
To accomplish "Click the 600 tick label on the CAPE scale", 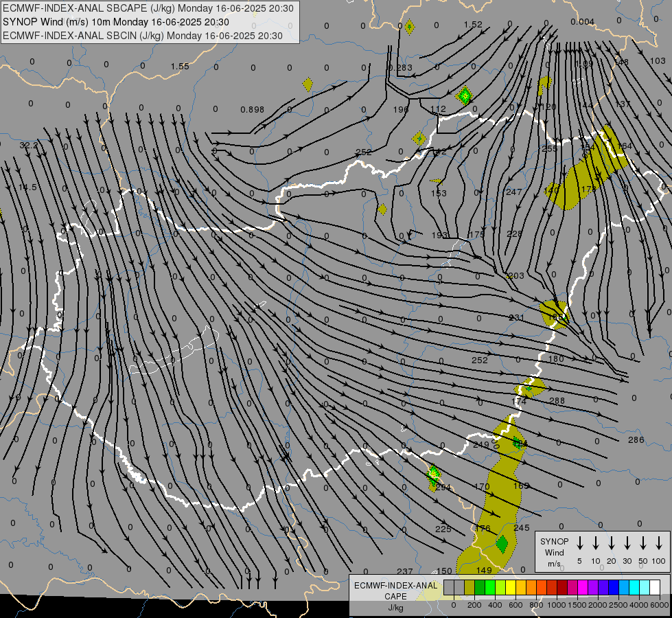I will [x=515, y=605].
